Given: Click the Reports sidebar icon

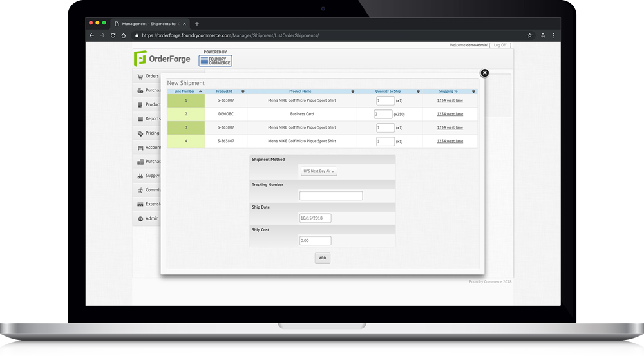Looking at the screenshot, I should [x=140, y=119].
